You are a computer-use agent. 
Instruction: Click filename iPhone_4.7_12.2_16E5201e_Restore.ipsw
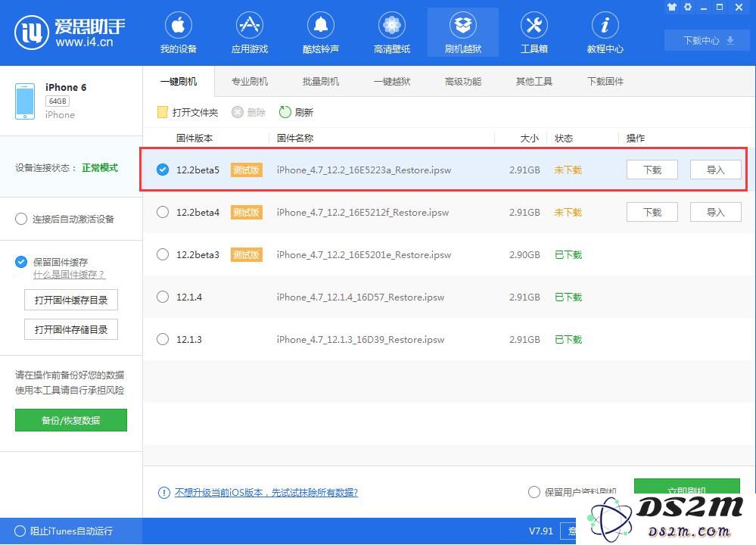pyautogui.click(x=363, y=254)
